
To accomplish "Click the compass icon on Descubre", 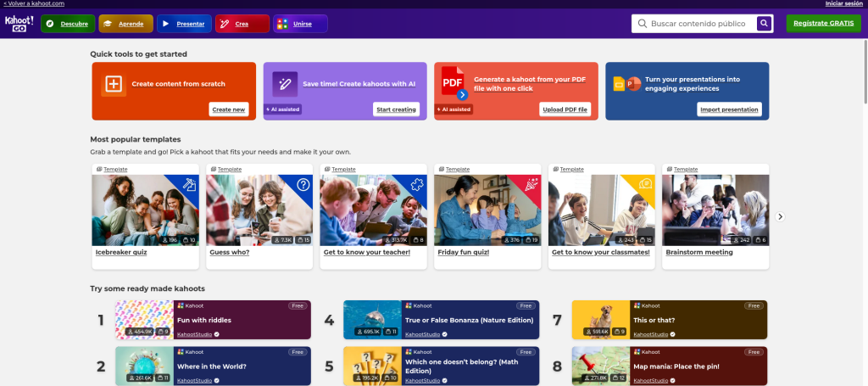I will pyautogui.click(x=50, y=24).
